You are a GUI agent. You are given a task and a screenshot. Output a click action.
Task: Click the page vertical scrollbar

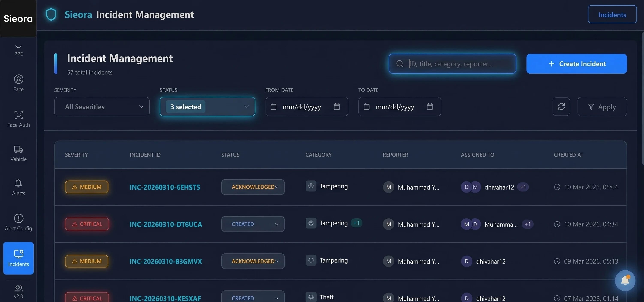pyautogui.click(x=643, y=99)
